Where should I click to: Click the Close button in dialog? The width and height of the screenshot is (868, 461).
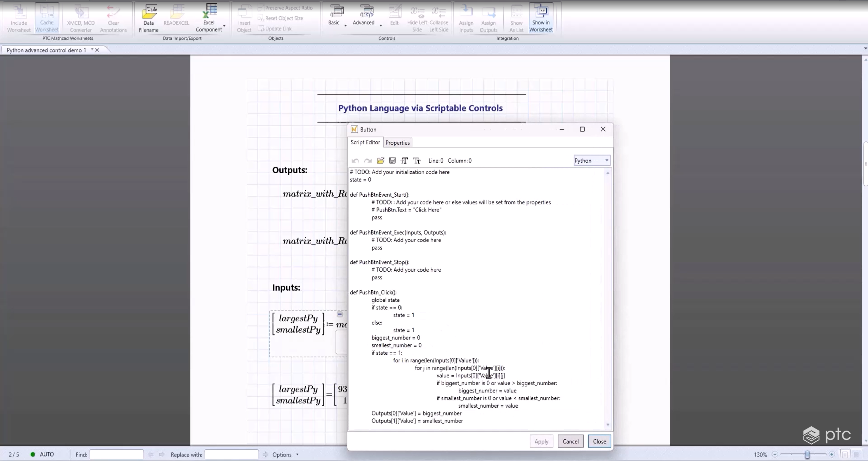[x=599, y=441]
